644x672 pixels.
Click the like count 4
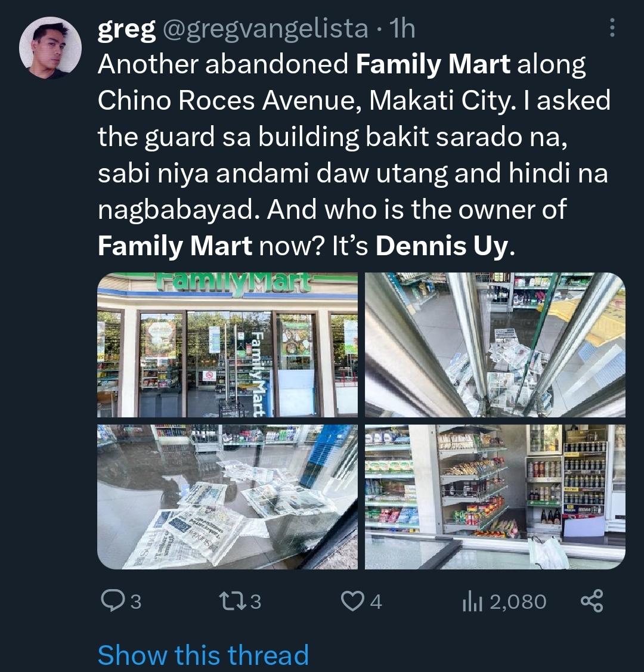click(x=375, y=602)
